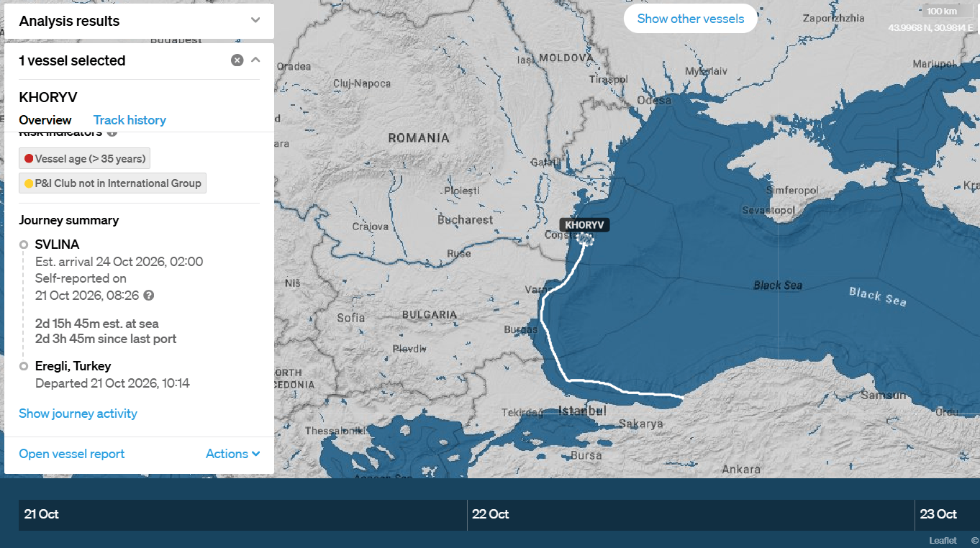Click the info icon beside Risk indicators

click(112, 132)
